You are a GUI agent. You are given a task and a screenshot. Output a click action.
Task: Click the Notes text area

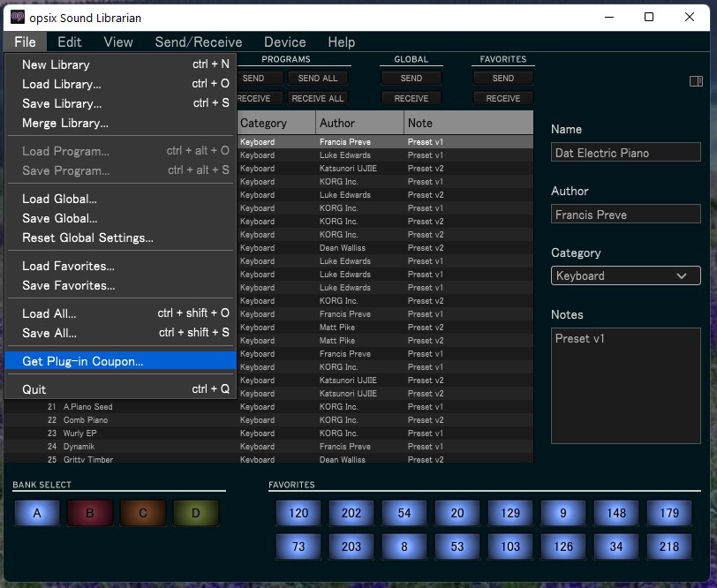click(x=625, y=385)
